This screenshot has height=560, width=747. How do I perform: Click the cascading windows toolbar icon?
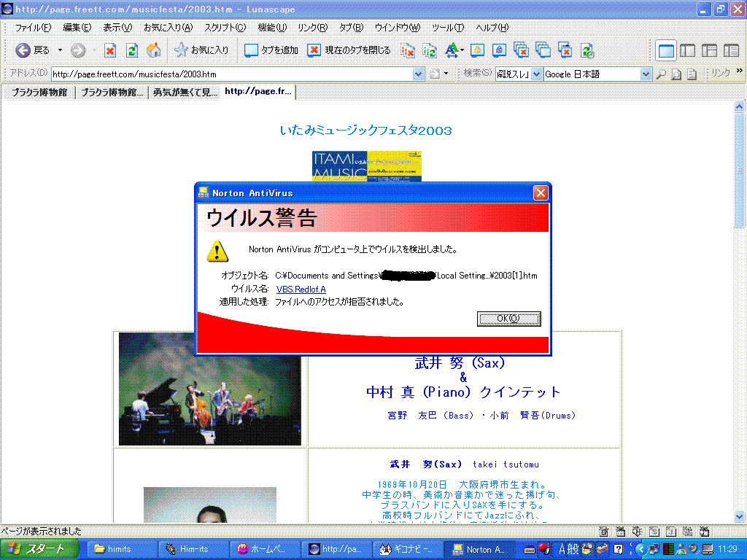click(x=543, y=50)
